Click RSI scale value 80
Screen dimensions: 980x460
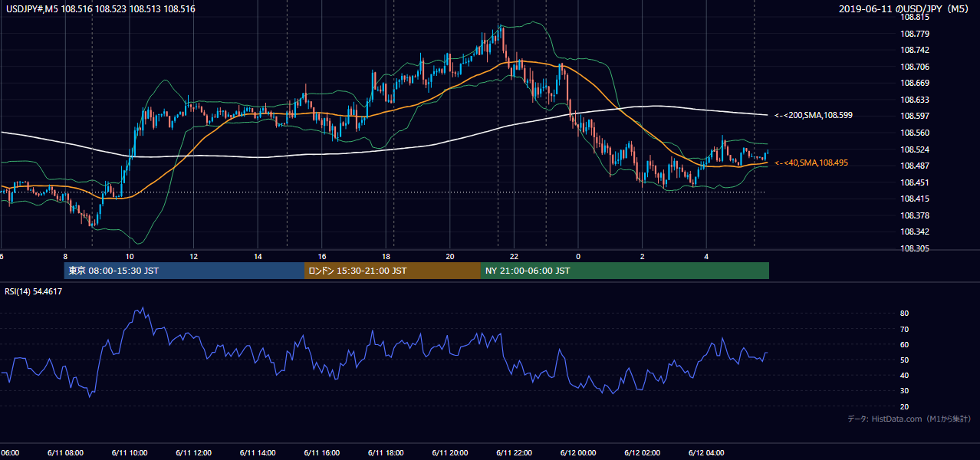tap(905, 314)
